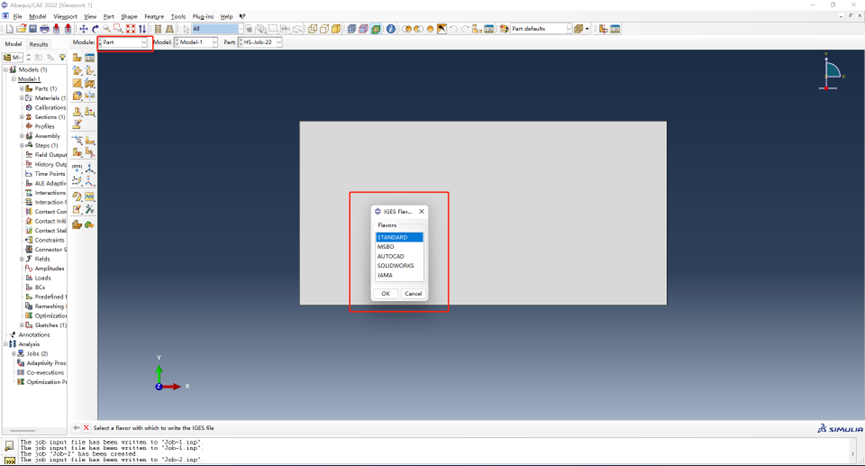This screenshot has height=466, width=865.
Task: Open the Viewport menu
Action: click(x=65, y=17)
